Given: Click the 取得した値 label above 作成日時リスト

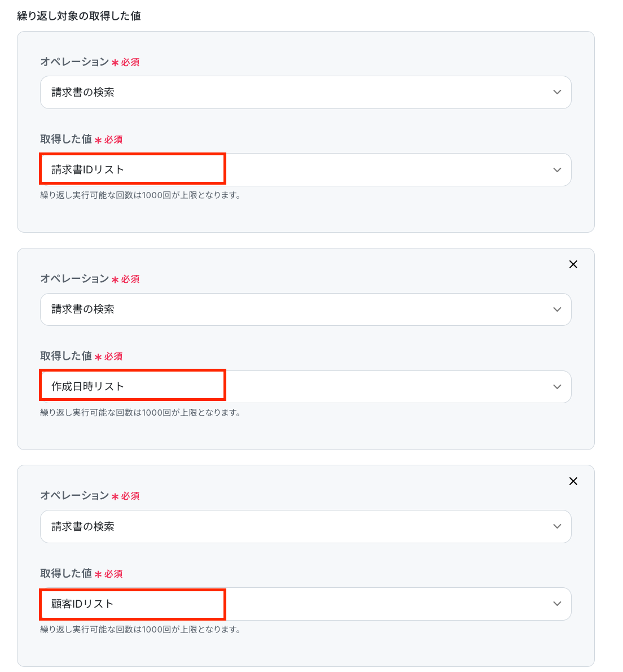Looking at the screenshot, I should pos(66,356).
